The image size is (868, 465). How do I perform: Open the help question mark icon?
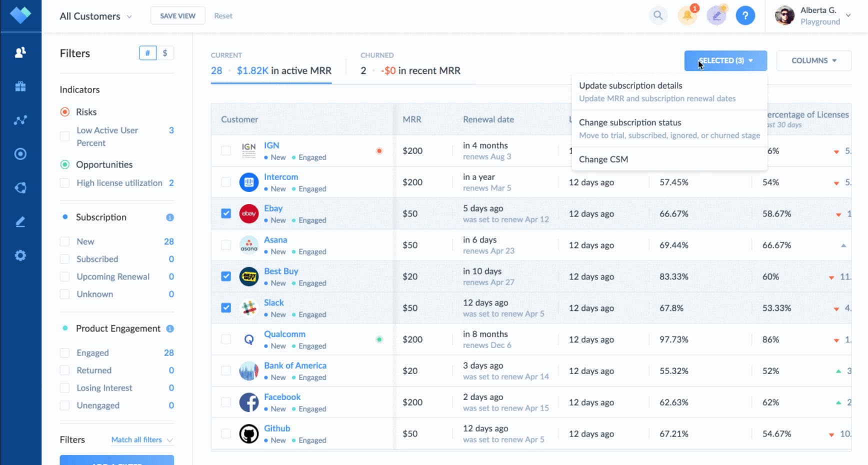(x=745, y=15)
